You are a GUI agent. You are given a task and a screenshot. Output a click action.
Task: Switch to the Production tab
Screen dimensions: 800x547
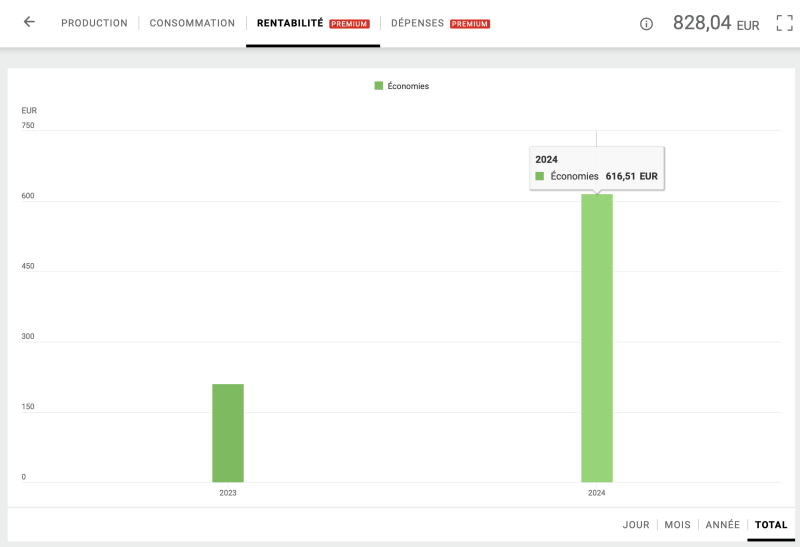94,23
